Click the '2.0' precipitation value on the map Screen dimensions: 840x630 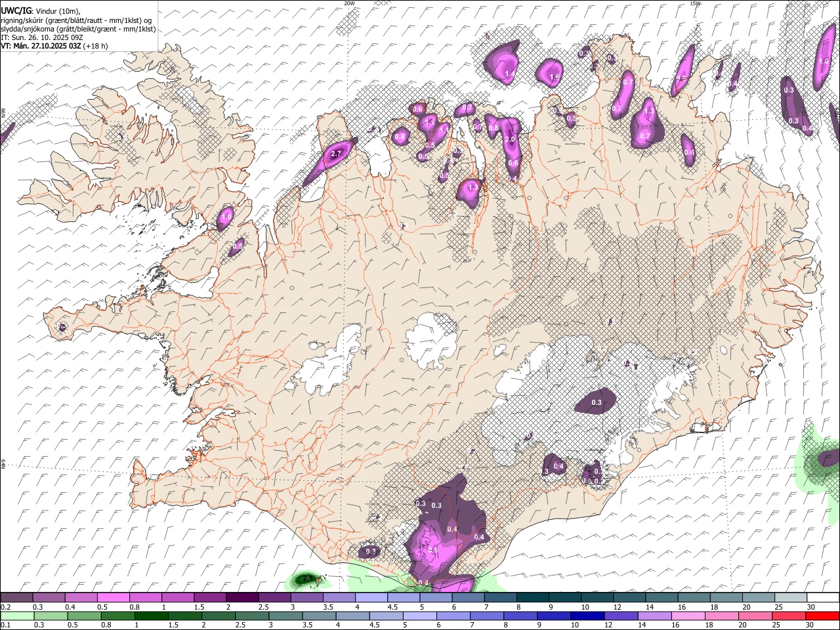pyautogui.click(x=510, y=140)
